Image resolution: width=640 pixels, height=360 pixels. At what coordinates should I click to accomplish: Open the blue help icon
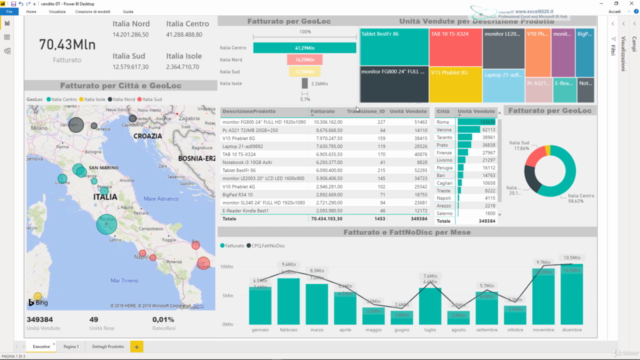pyautogui.click(x=636, y=11)
